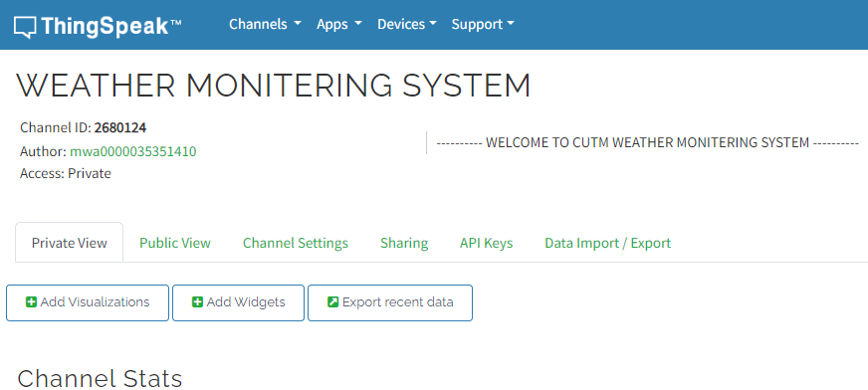Screen dimensions: 868x390
Task: Click the Export recent data button
Action: click(x=390, y=302)
